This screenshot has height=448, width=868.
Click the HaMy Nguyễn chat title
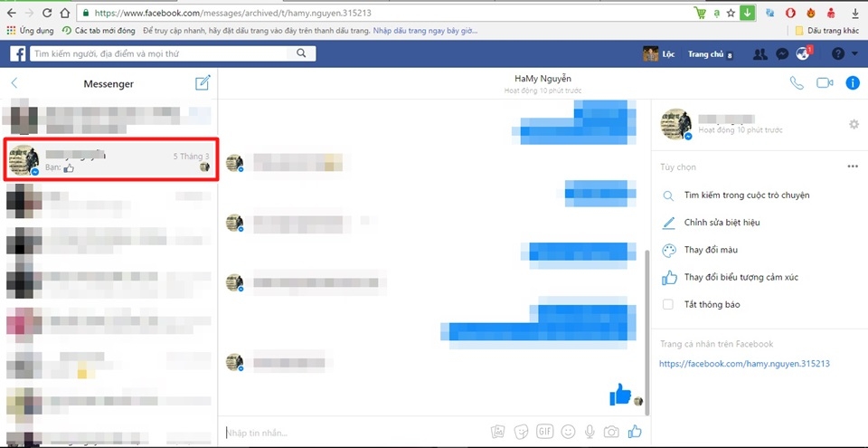point(542,79)
